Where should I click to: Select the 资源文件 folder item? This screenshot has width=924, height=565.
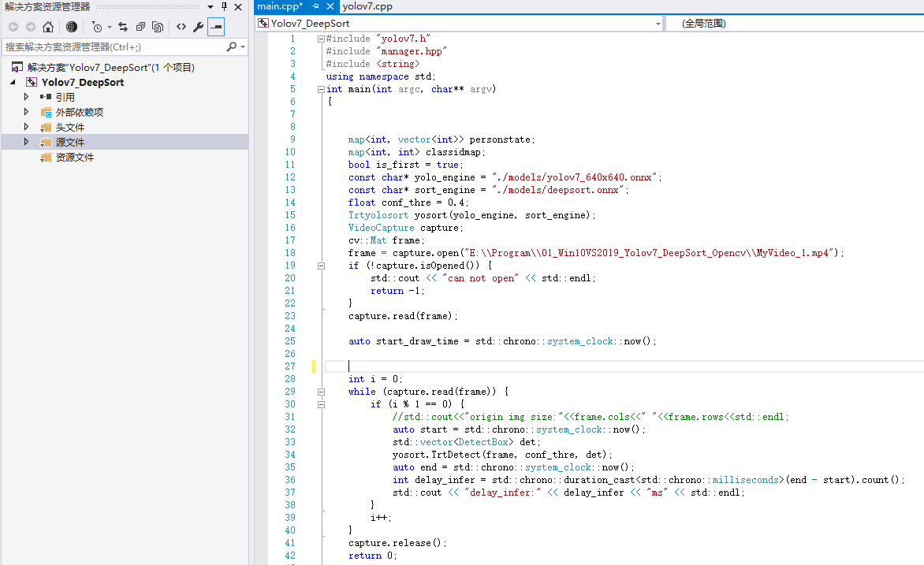click(74, 157)
